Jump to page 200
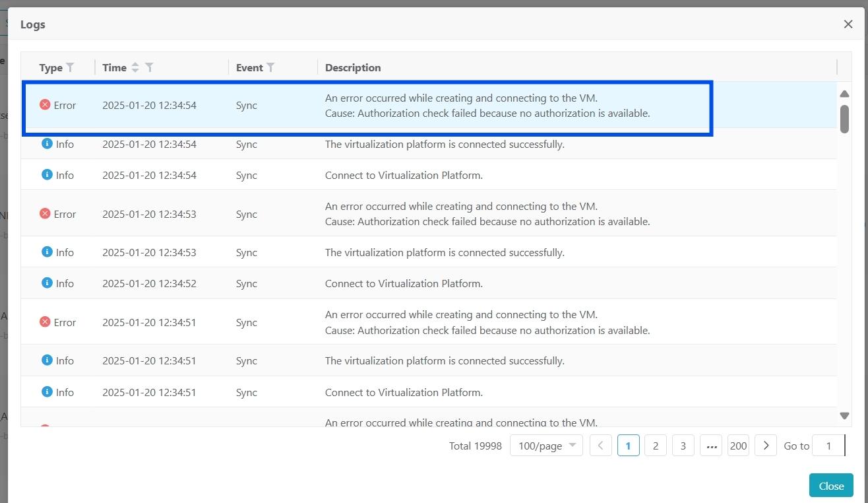The image size is (868, 503). 739,446
